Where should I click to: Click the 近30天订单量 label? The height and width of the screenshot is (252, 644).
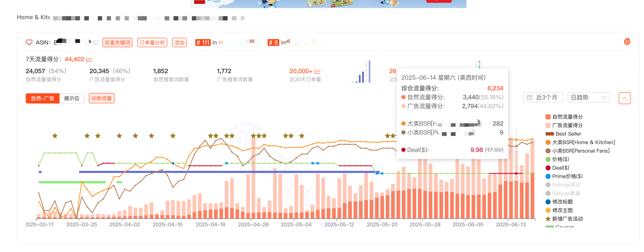click(305, 79)
